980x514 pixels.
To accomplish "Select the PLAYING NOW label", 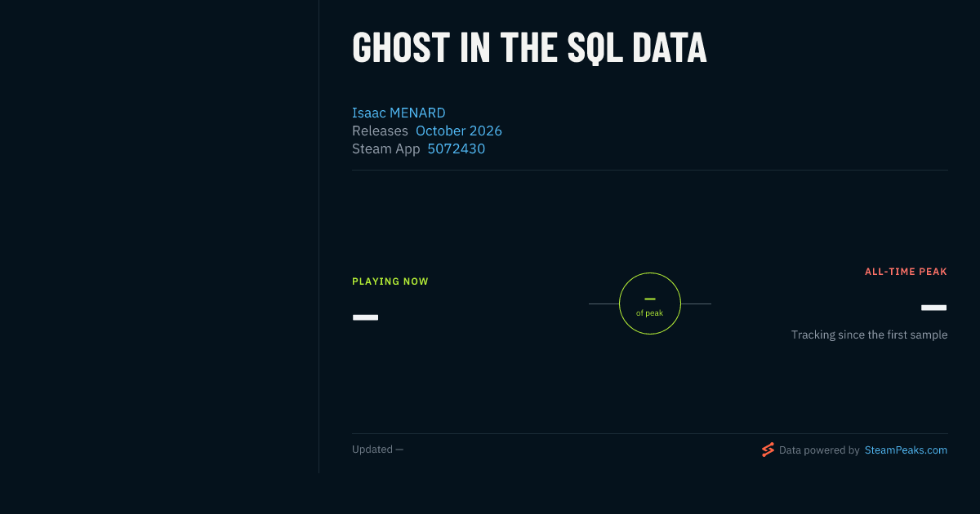I will pyautogui.click(x=390, y=281).
